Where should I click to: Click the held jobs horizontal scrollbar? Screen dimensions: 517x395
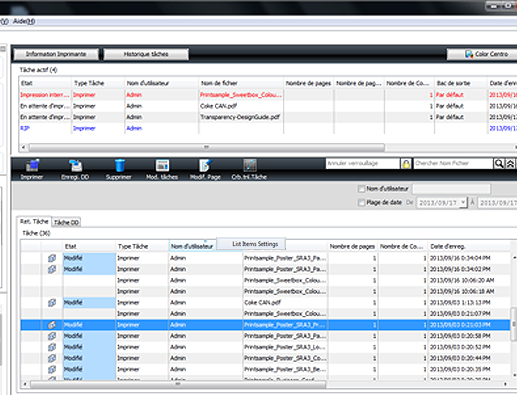[178, 384]
